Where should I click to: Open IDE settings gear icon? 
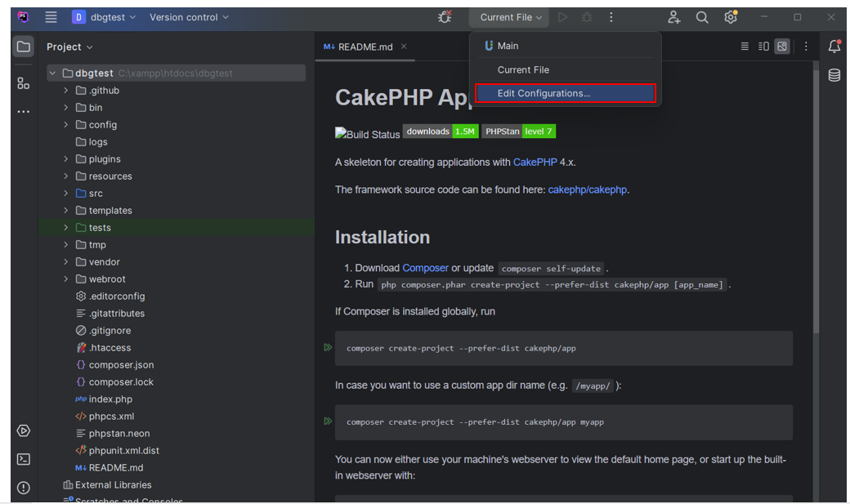tap(731, 17)
